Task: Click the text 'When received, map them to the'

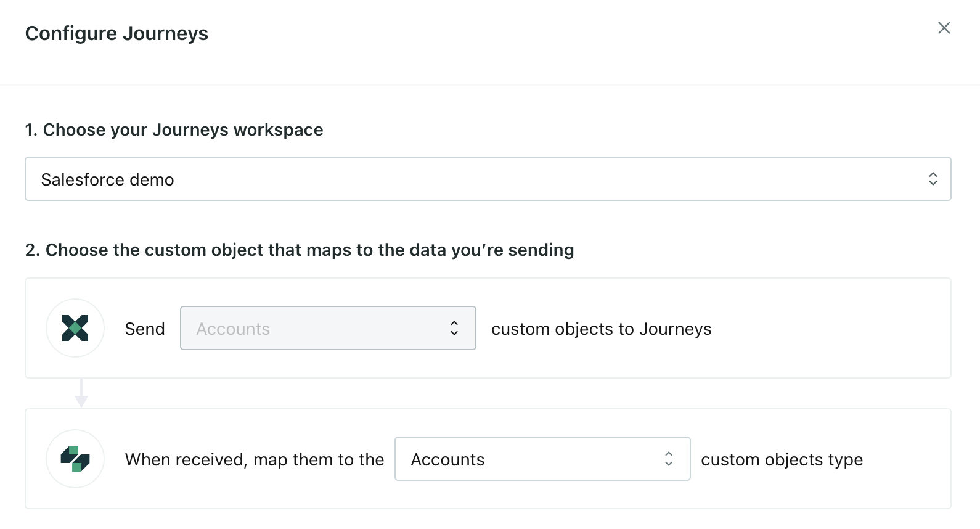Action: (x=255, y=460)
